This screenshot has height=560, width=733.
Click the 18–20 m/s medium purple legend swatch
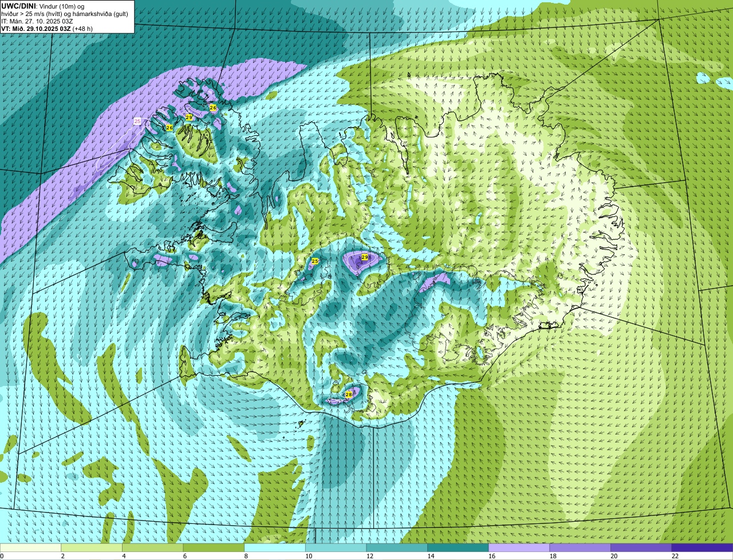[x=580, y=547]
